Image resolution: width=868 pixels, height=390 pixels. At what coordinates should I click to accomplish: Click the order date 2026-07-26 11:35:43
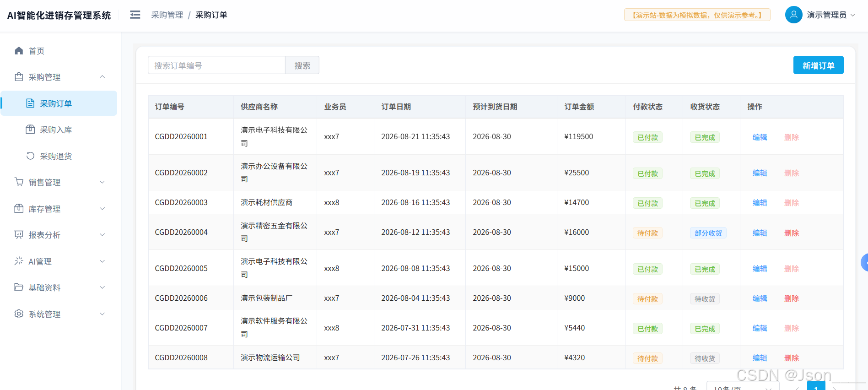[x=415, y=357]
